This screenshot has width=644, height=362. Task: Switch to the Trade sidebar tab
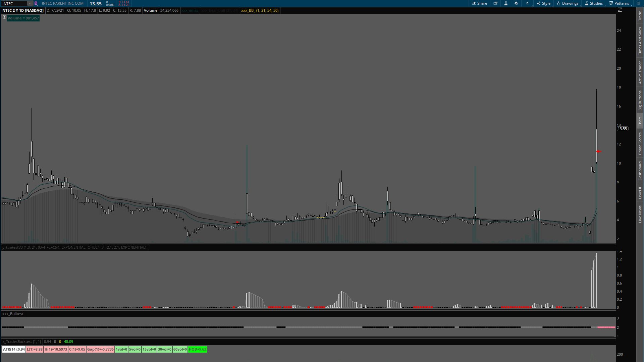[640, 16]
